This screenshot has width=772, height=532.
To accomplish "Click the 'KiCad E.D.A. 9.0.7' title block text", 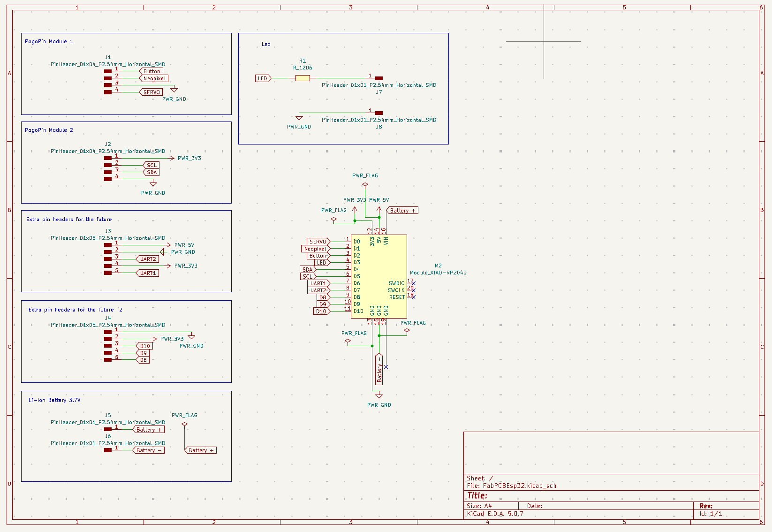I will pos(495,513).
